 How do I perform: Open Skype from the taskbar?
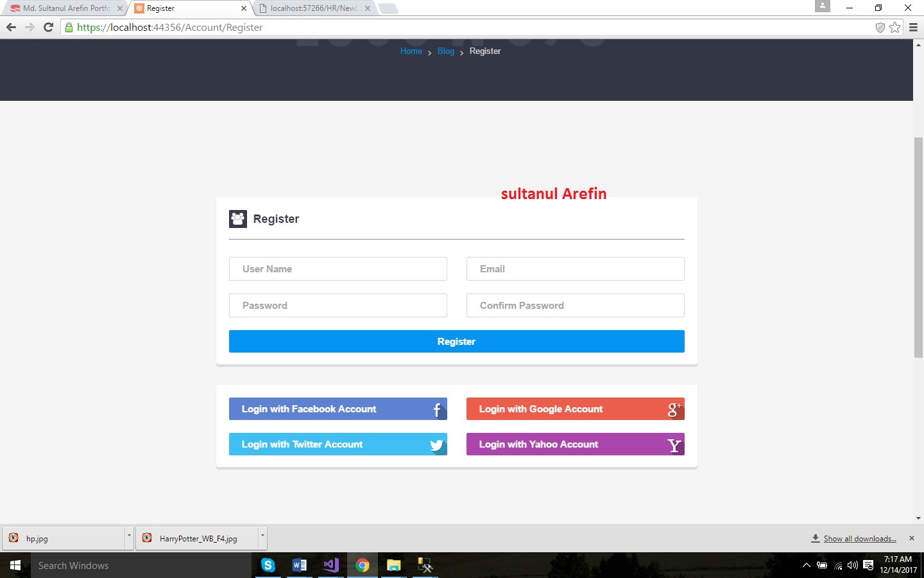(268, 565)
